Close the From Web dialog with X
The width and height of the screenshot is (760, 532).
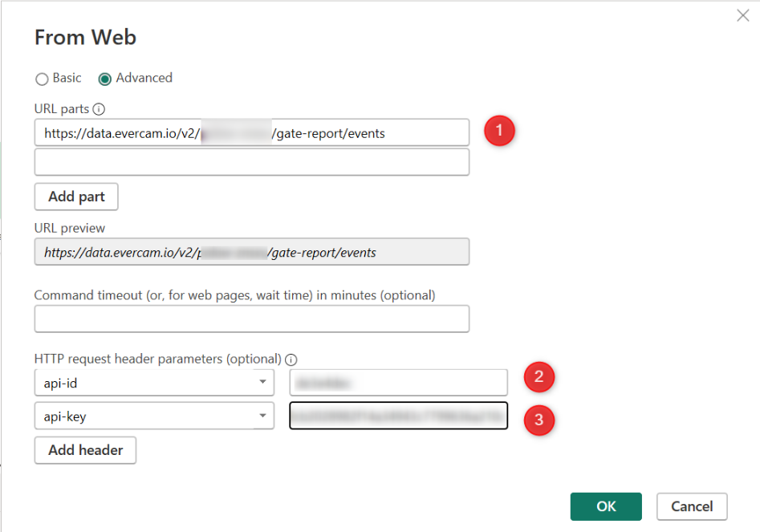pos(742,15)
